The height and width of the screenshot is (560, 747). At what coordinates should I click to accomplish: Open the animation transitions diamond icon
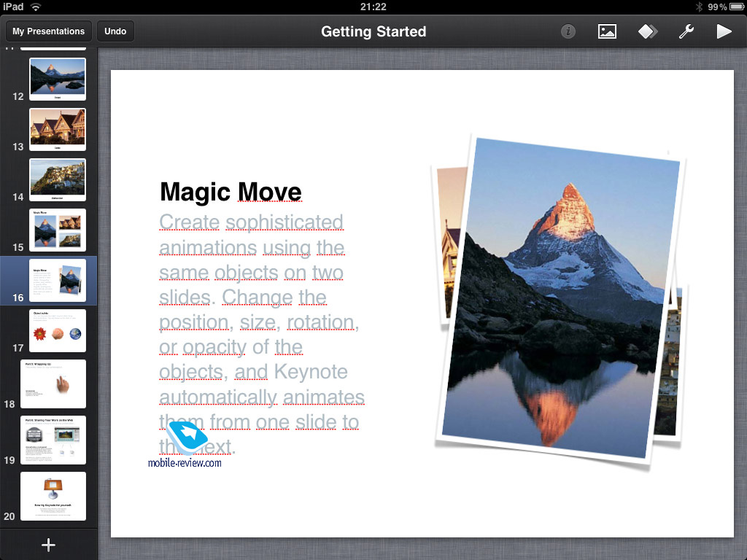pyautogui.click(x=647, y=31)
